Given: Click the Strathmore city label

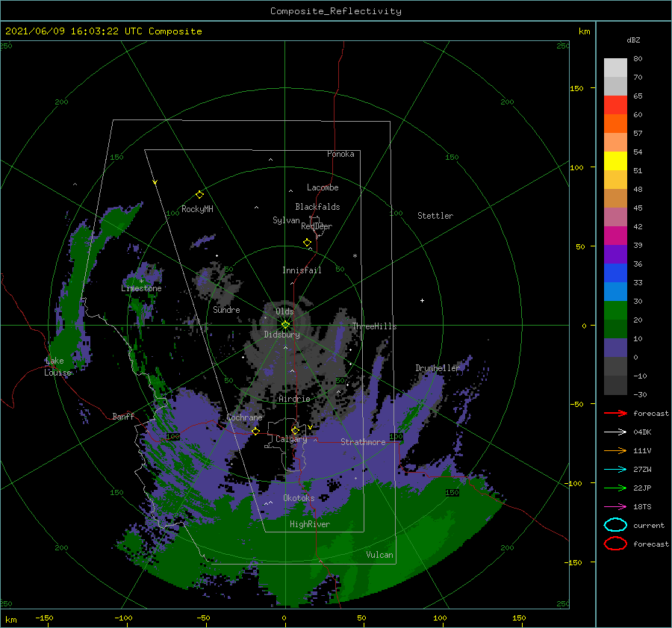Looking at the screenshot, I should click(363, 442).
